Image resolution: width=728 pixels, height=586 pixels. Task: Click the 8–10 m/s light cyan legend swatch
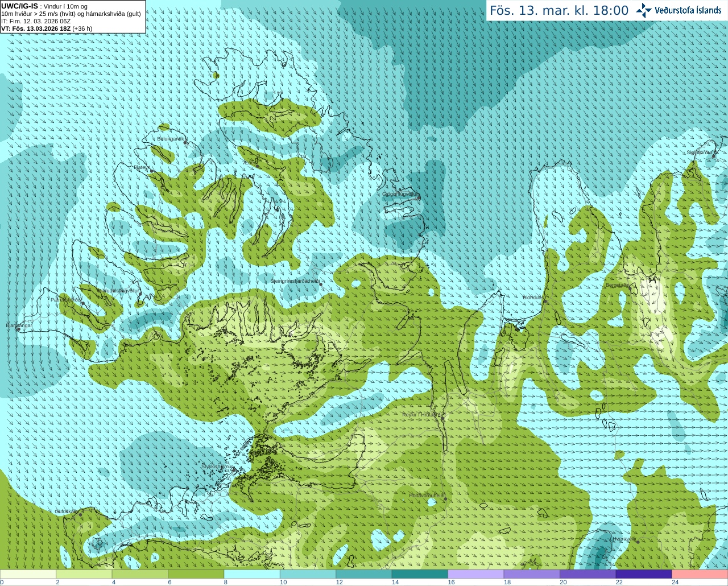point(252,574)
